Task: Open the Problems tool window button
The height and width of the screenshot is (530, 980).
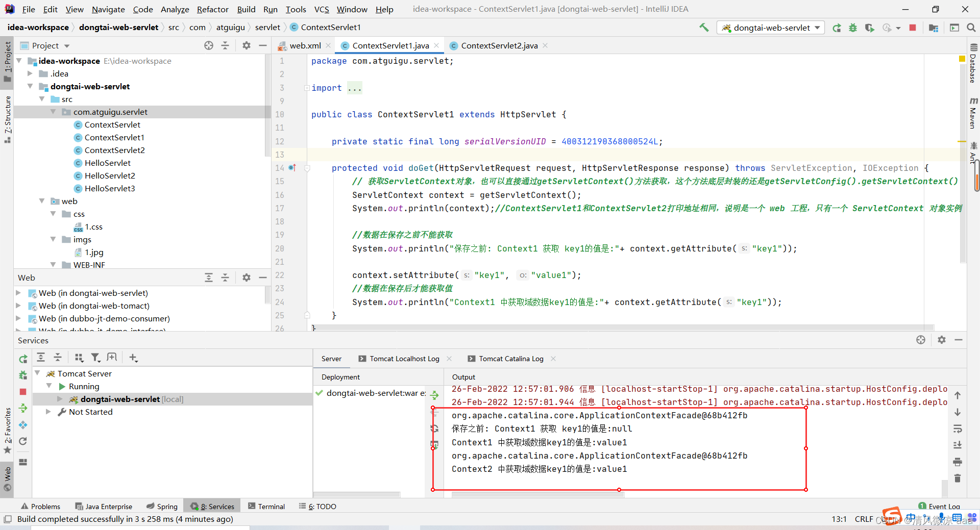Action: (40, 507)
